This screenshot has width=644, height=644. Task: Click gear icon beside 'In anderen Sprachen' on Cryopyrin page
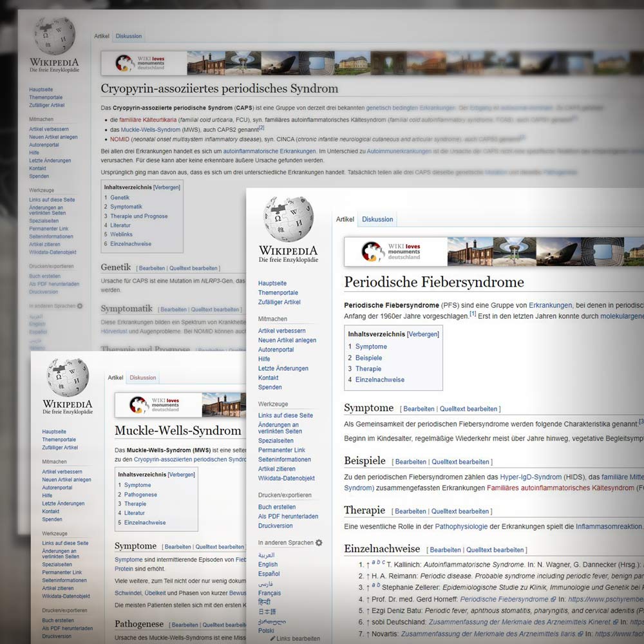tap(80, 306)
